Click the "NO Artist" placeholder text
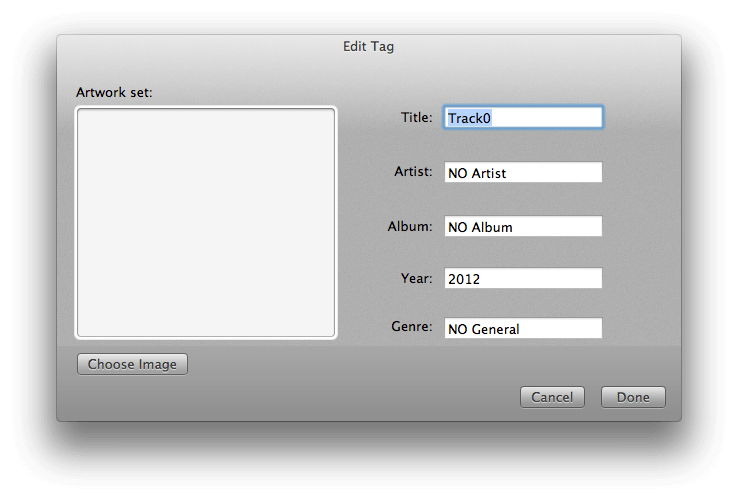The height and width of the screenshot is (500, 738). pos(477,173)
